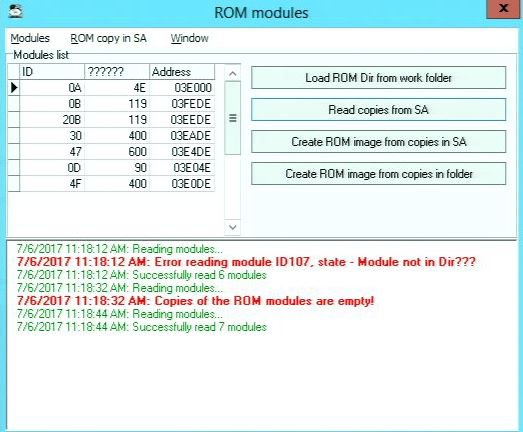Screen dimensions: 523x432
Task: Click Read copies from SA button
Action: click(379, 110)
